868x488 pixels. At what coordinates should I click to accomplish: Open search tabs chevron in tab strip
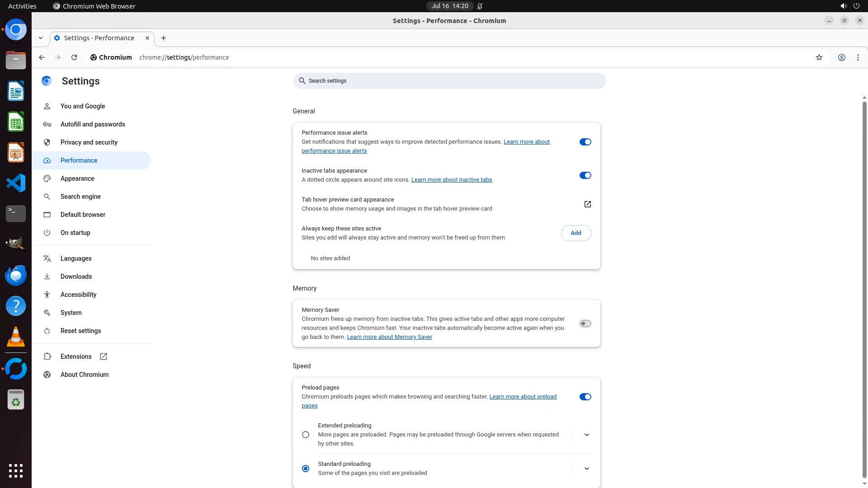41,38
